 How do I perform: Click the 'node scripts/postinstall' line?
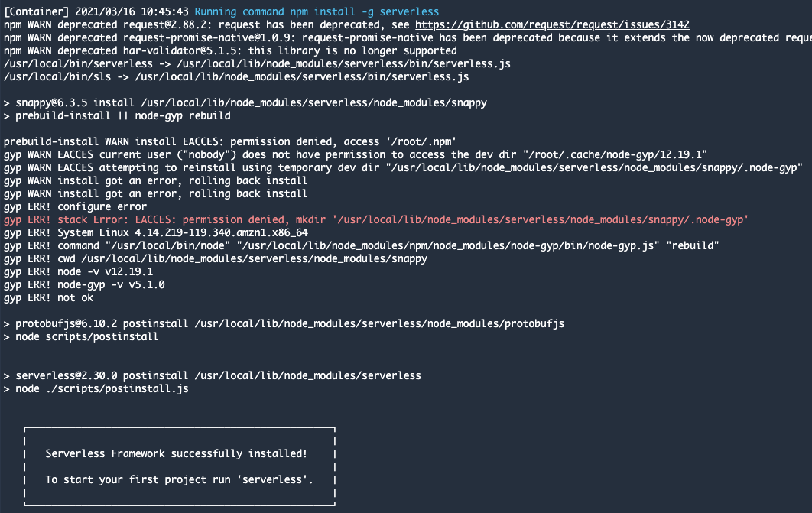click(81, 336)
